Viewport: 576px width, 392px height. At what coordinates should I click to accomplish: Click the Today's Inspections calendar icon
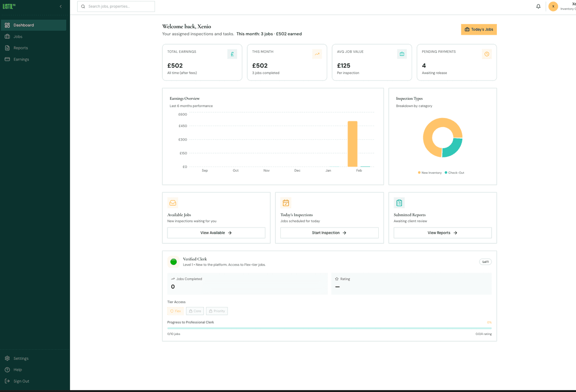[286, 203]
